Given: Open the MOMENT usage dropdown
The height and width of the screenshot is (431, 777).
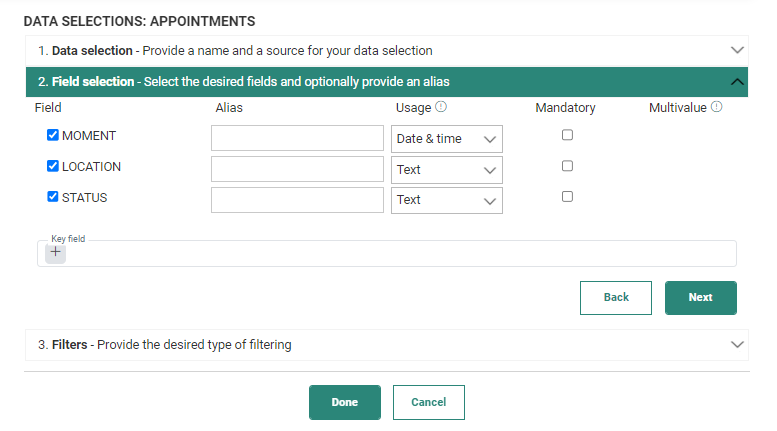Looking at the screenshot, I should (x=447, y=139).
